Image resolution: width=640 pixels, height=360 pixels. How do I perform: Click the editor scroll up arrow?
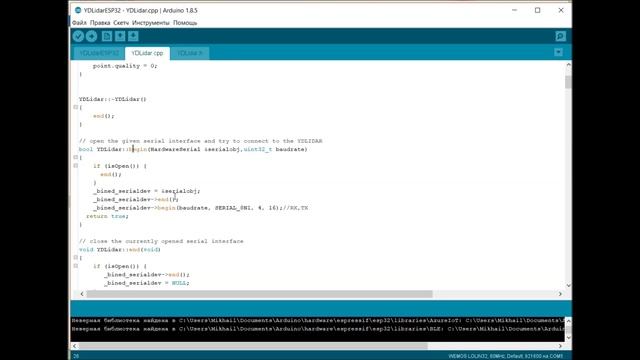[x=568, y=65]
